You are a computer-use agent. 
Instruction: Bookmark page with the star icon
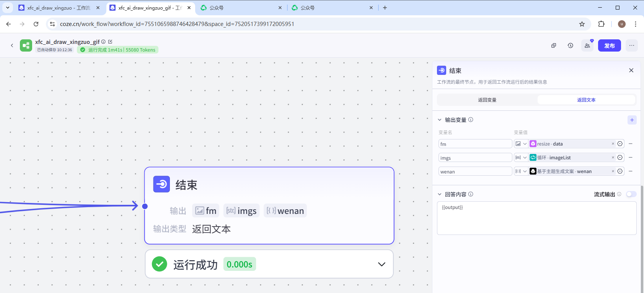pyautogui.click(x=582, y=24)
